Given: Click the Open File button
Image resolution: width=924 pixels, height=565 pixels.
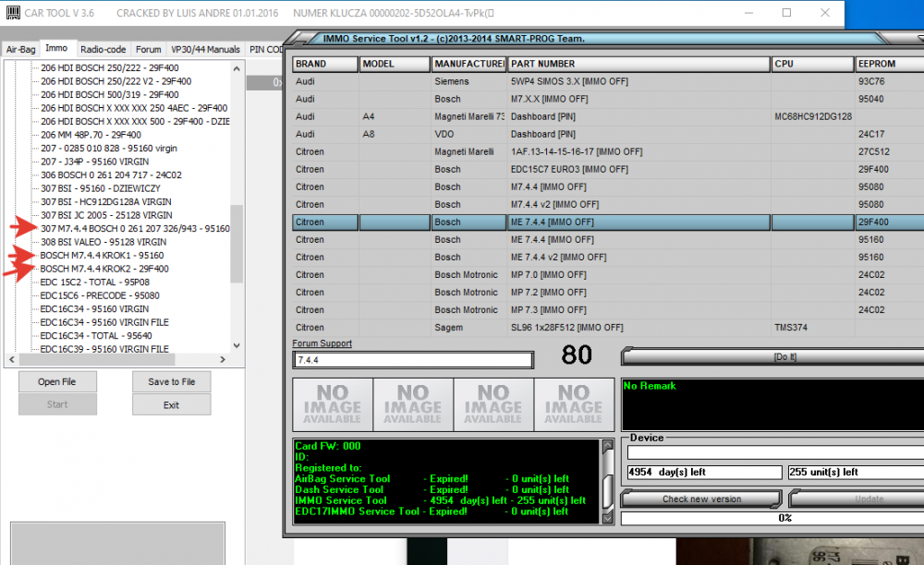Looking at the screenshot, I should point(57,381).
